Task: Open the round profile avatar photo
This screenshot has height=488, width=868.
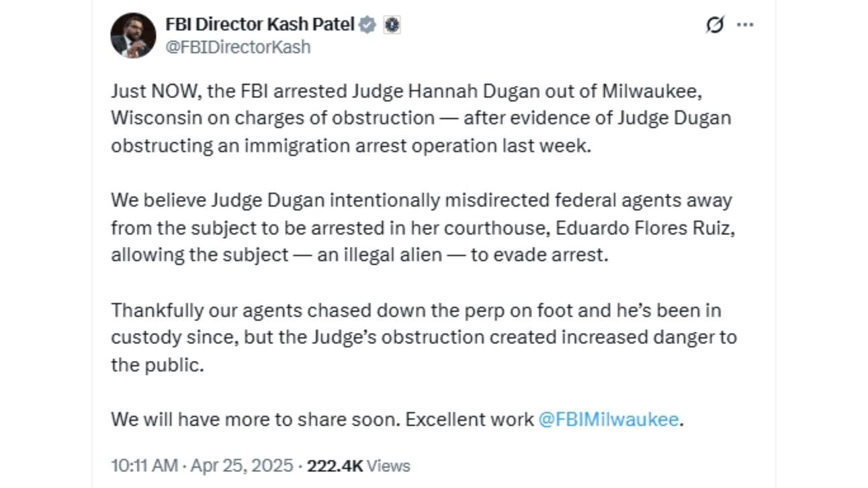Action: coord(133,36)
